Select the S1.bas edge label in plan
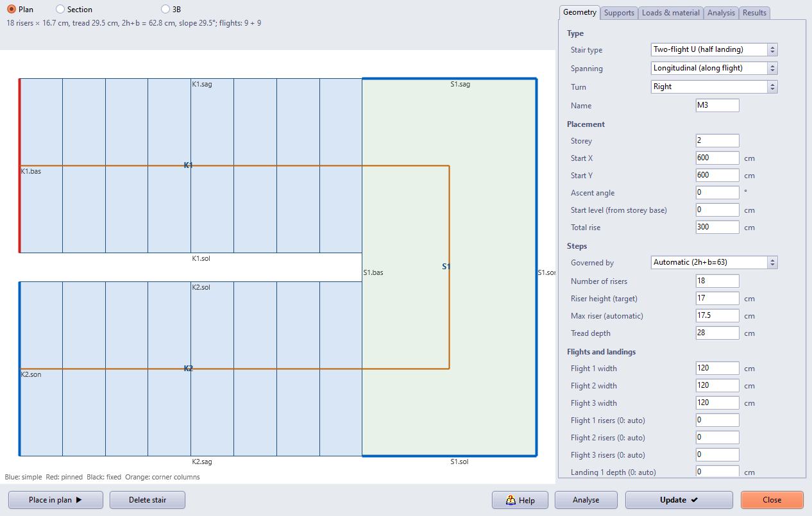The height and width of the screenshot is (516, 812). pos(373,272)
